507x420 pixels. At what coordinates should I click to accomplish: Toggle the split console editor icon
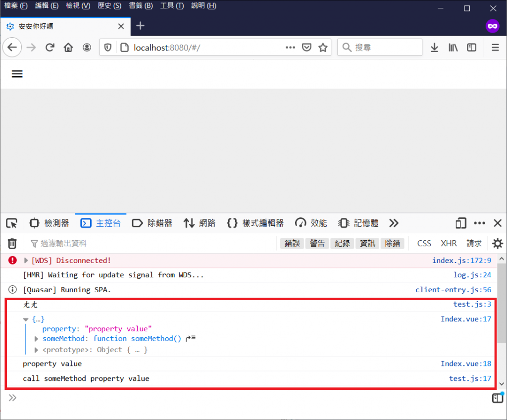pos(497,398)
